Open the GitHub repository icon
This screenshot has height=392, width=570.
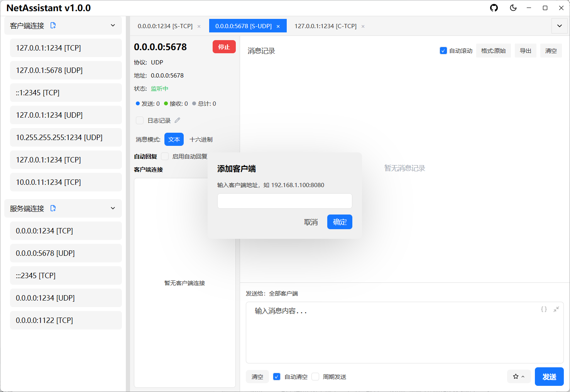pyautogui.click(x=494, y=8)
